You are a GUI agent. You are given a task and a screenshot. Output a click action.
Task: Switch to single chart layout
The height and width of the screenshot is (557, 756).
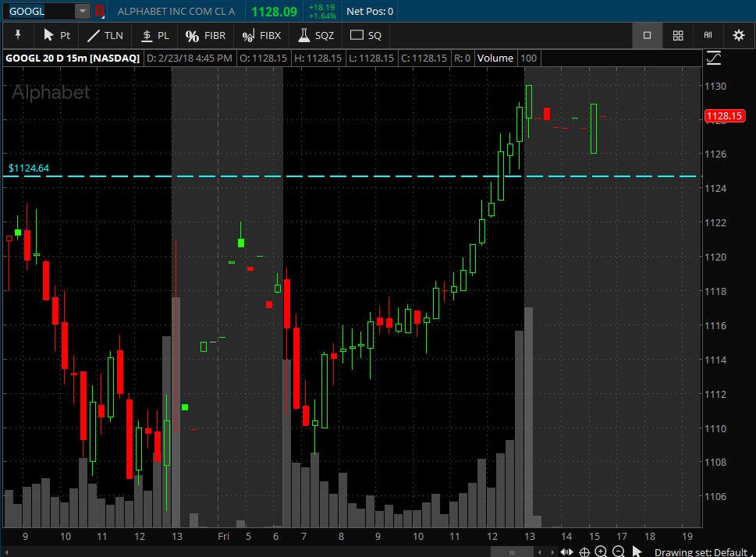pos(647,35)
